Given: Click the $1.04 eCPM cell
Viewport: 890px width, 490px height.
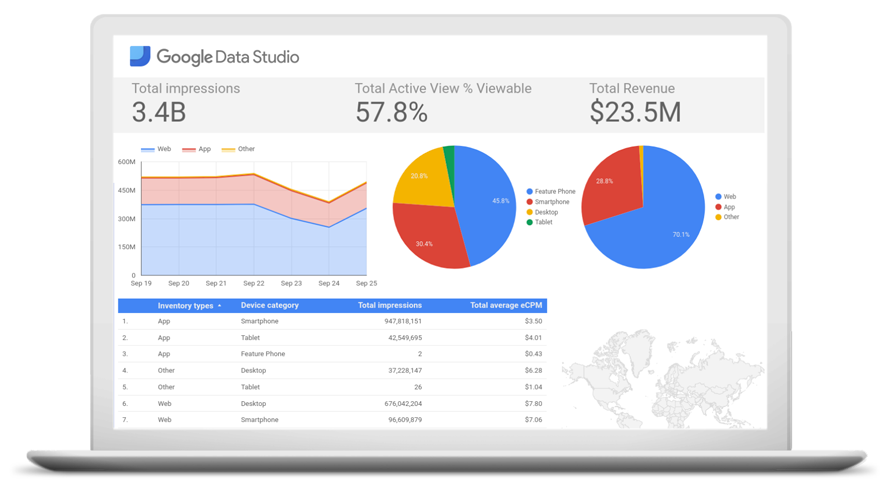Looking at the screenshot, I should pyautogui.click(x=534, y=387).
